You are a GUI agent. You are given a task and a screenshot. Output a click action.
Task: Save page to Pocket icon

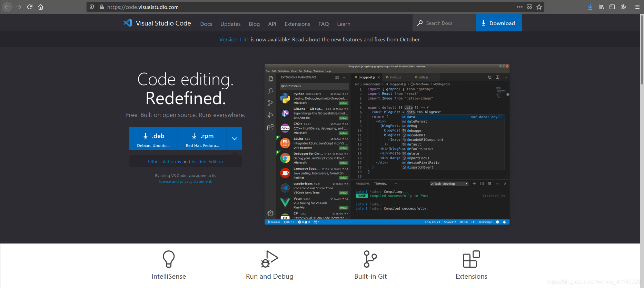529,7
